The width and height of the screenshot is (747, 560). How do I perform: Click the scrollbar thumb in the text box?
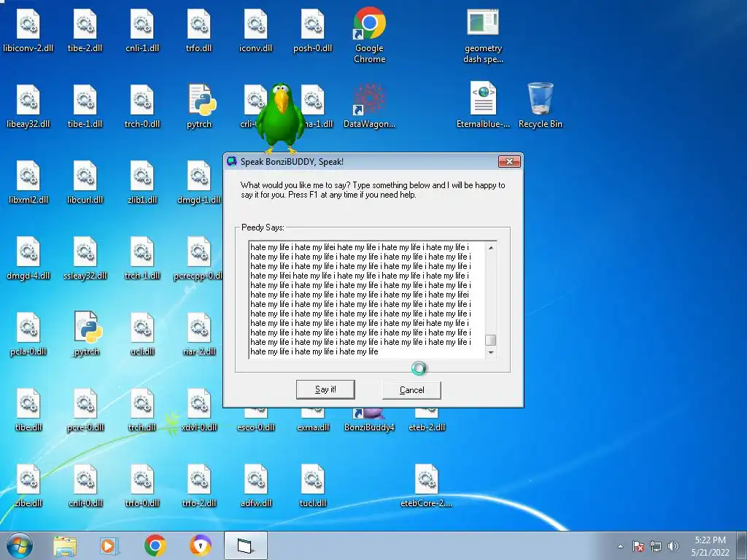[491, 340]
